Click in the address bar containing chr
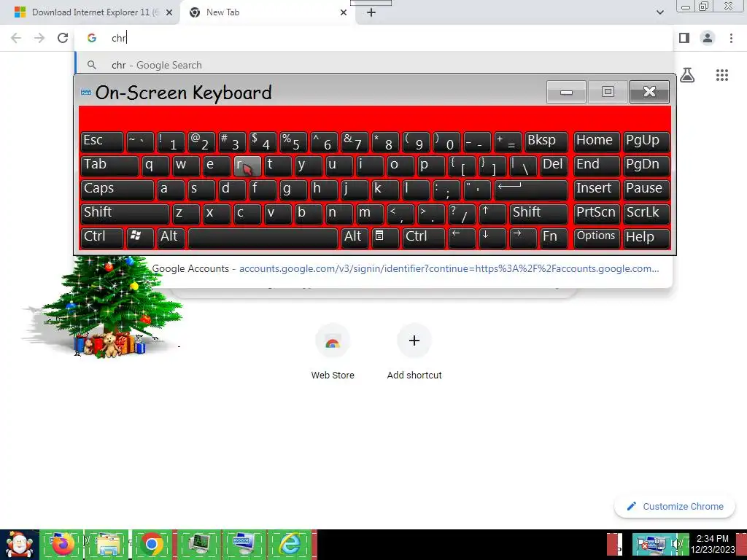This screenshot has width=747, height=560. click(x=374, y=38)
